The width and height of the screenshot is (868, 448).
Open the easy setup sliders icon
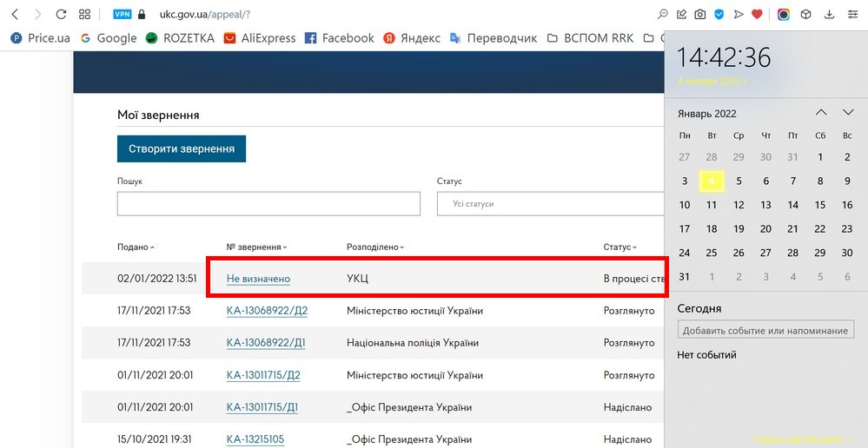click(852, 15)
